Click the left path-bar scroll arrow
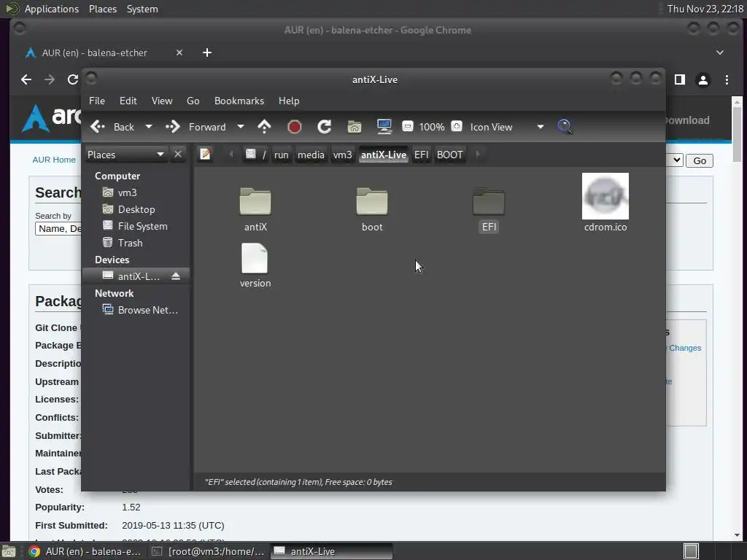The width and height of the screenshot is (747, 560). 231,155
